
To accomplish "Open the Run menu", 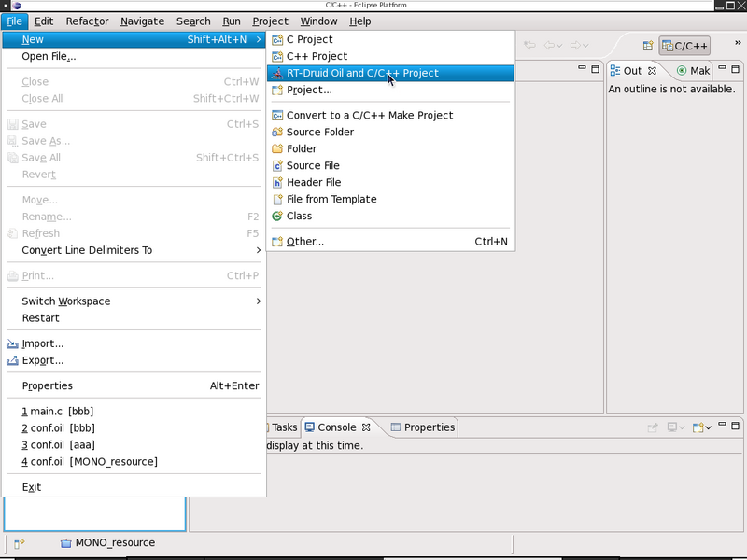I will (232, 21).
